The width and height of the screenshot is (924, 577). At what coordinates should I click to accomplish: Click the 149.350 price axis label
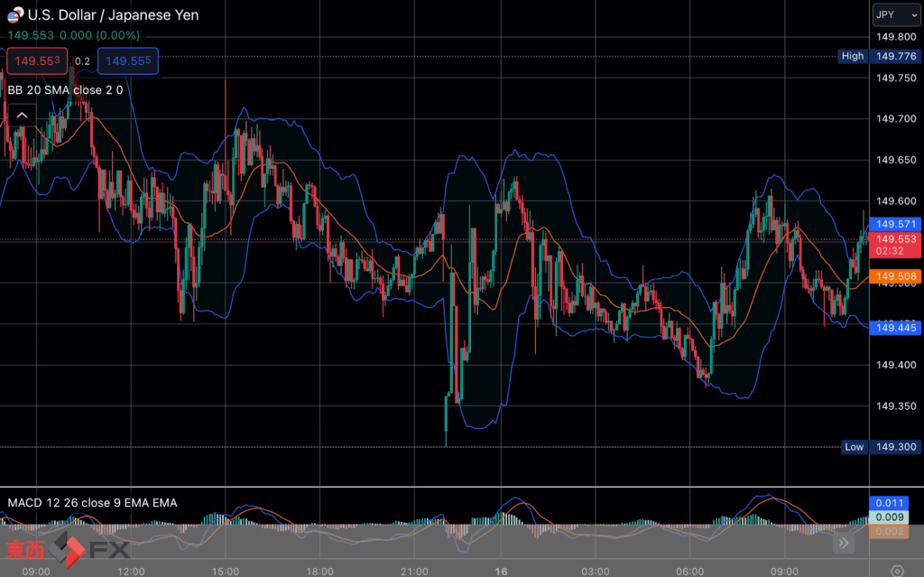point(896,406)
